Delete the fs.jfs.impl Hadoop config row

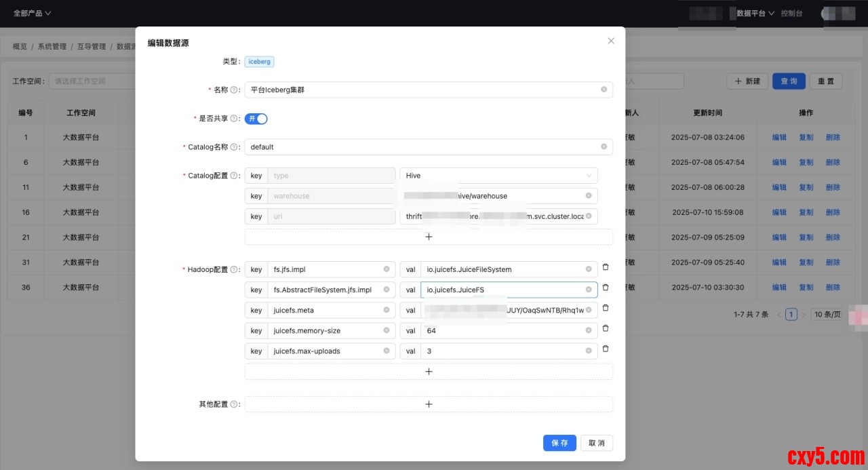(606, 267)
